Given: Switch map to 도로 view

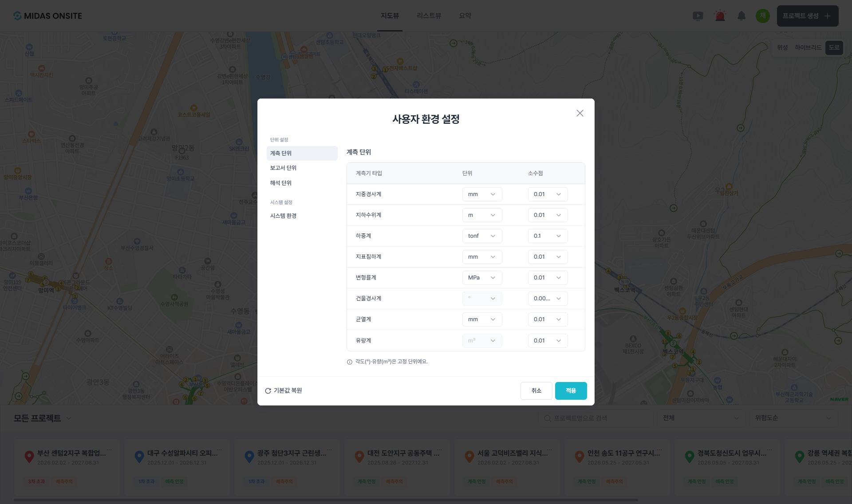Looking at the screenshot, I should (x=834, y=47).
